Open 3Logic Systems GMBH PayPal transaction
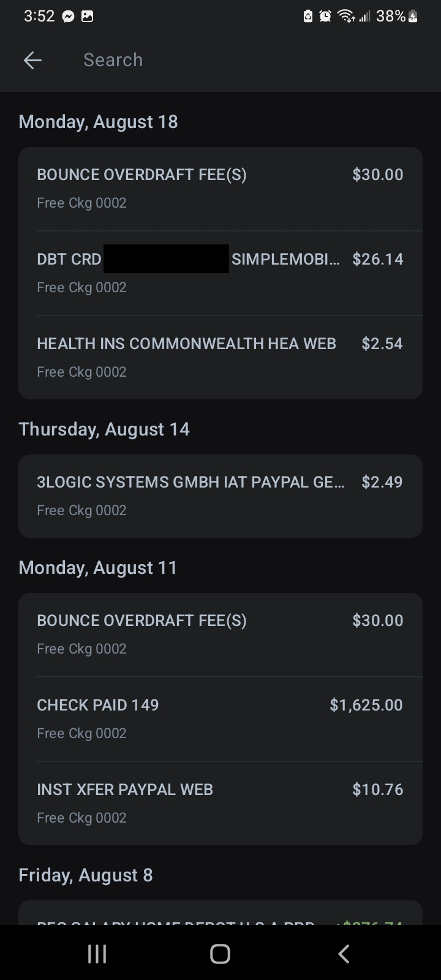The height and width of the screenshot is (980, 441). pos(221,496)
